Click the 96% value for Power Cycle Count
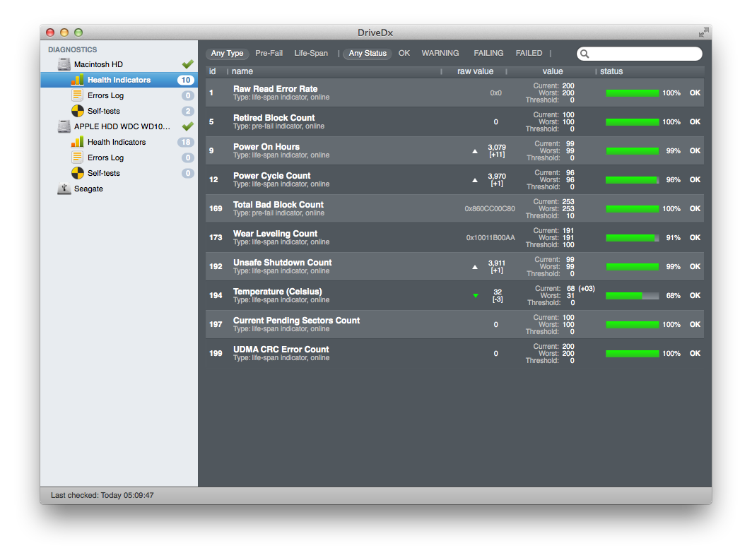This screenshot has height=560, width=752. click(x=674, y=179)
